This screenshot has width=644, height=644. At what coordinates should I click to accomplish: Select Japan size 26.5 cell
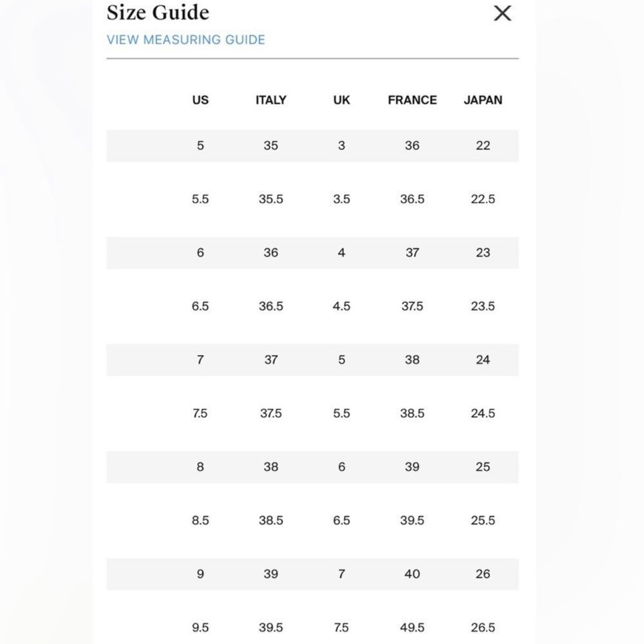pos(483,627)
